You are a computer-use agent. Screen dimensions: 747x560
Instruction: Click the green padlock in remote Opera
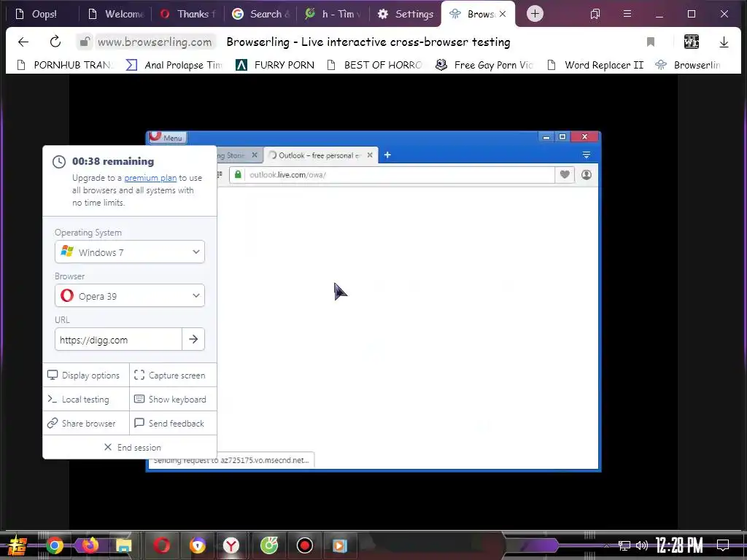click(238, 174)
